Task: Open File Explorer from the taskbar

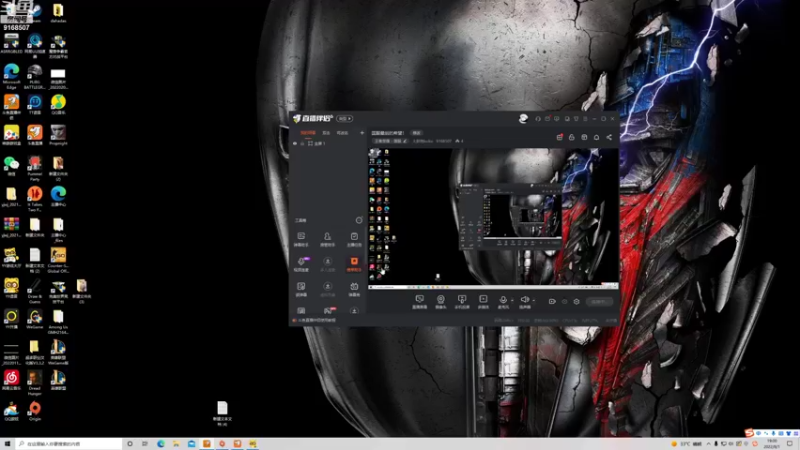Action: [x=176, y=444]
